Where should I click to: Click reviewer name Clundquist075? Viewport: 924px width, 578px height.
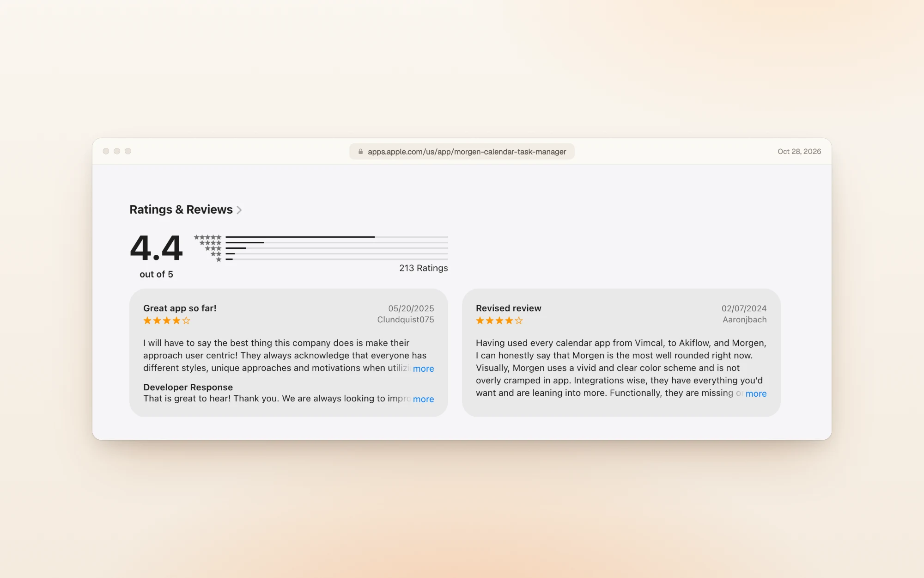click(x=406, y=320)
